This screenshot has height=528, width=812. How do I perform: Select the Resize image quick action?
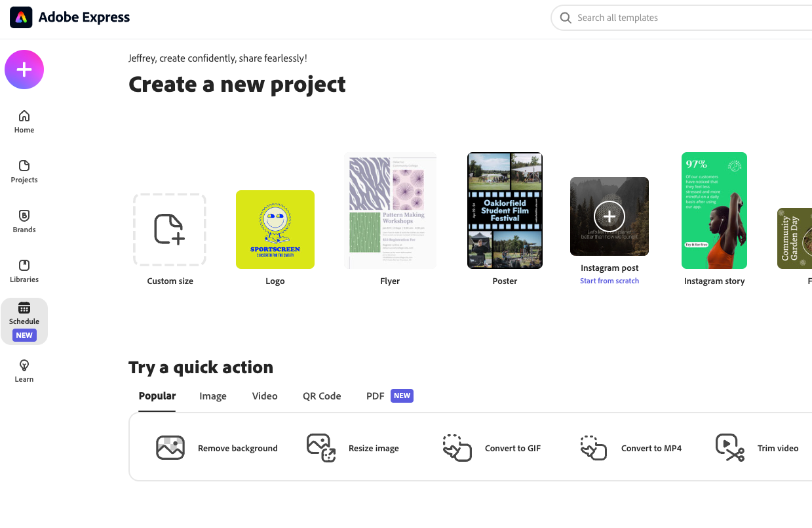pos(353,448)
